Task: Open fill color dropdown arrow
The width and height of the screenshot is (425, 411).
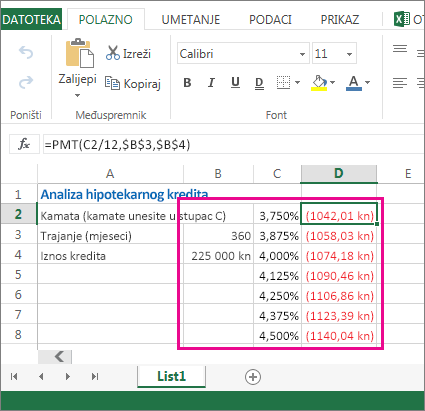Action: pyautogui.click(x=332, y=82)
